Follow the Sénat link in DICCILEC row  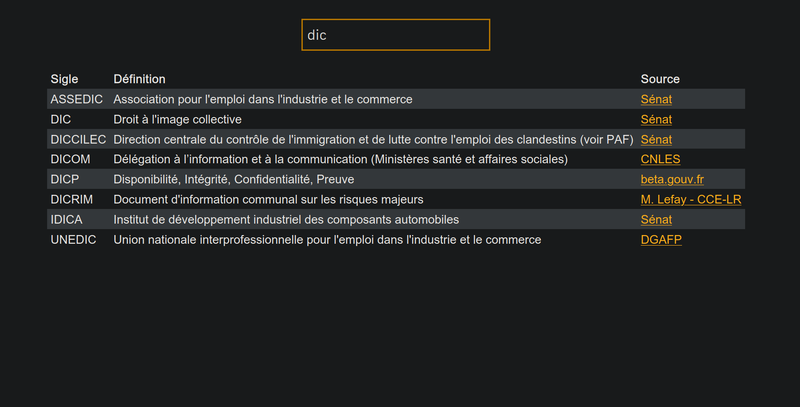[x=656, y=139]
